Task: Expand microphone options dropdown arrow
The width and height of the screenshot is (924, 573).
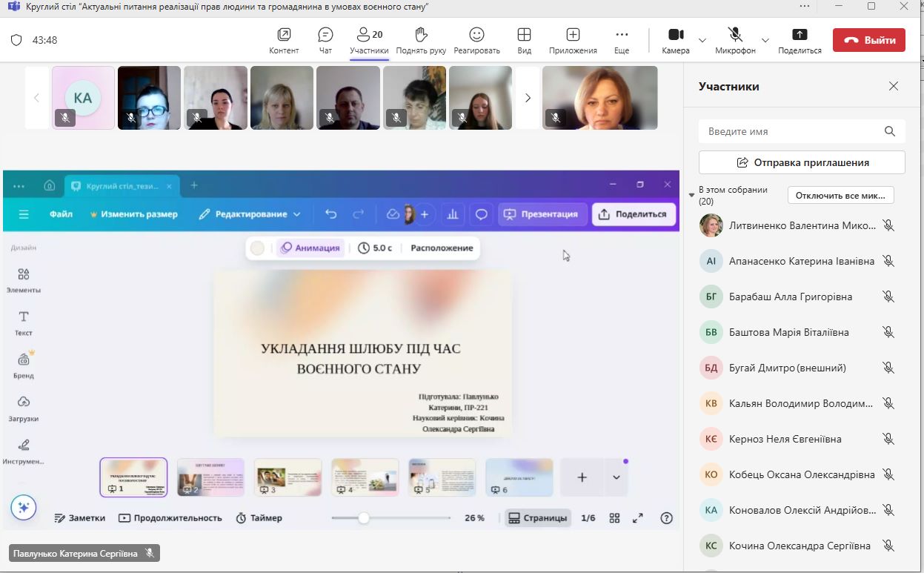Action: [765, 40]
